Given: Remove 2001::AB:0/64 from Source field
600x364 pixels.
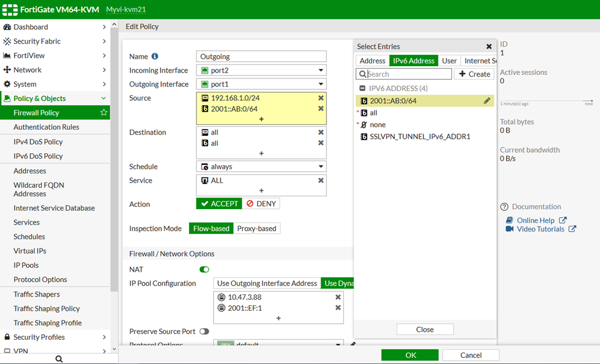Looking at the screenshot, I should click(x=321, y=109).
